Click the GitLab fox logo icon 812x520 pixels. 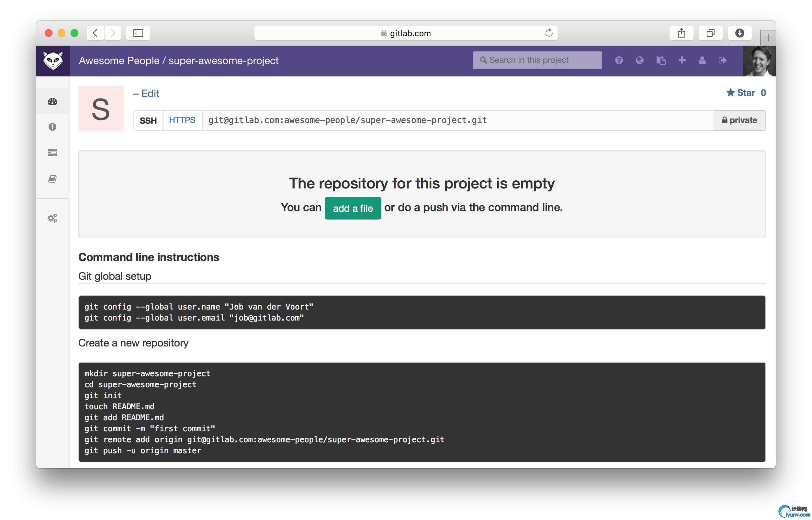point(53,60)
